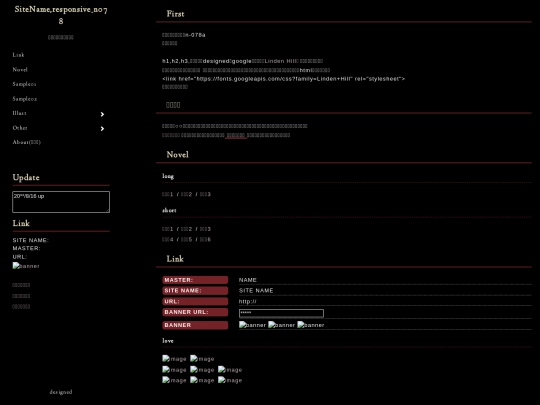Open the Link menu item in sidebar
This screenshot has height=405, width=540.
18,55
